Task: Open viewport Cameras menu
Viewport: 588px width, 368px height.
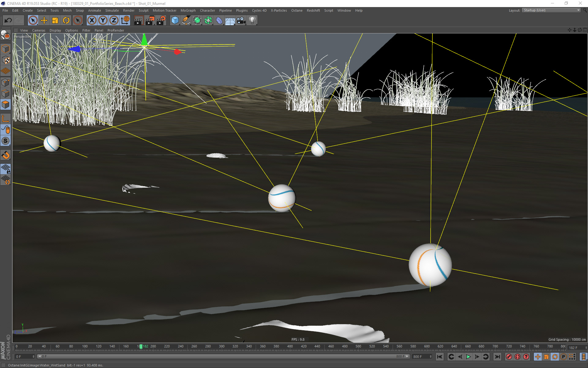Action: [x=39, y=30]
